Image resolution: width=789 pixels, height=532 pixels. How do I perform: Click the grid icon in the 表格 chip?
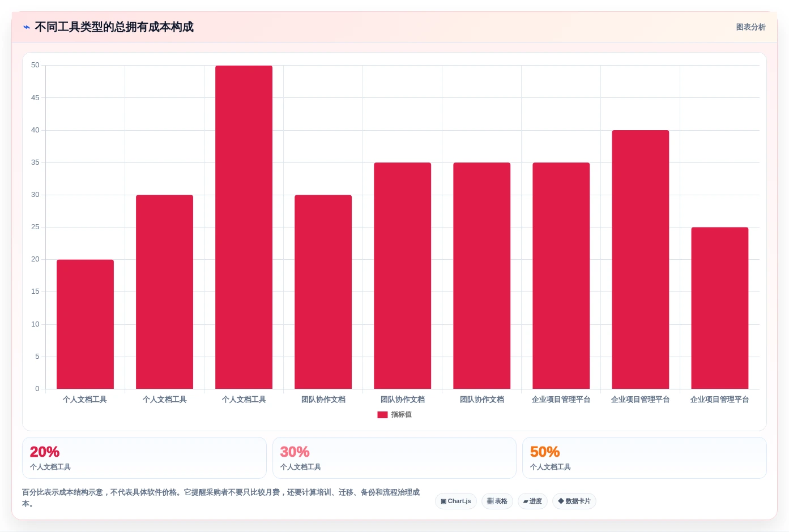491,501
